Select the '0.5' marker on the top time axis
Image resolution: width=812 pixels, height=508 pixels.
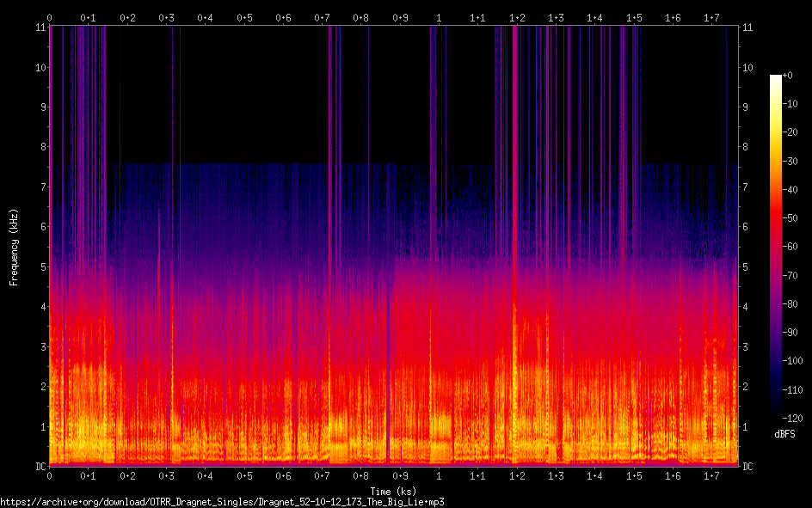click(x=245, y=17)
